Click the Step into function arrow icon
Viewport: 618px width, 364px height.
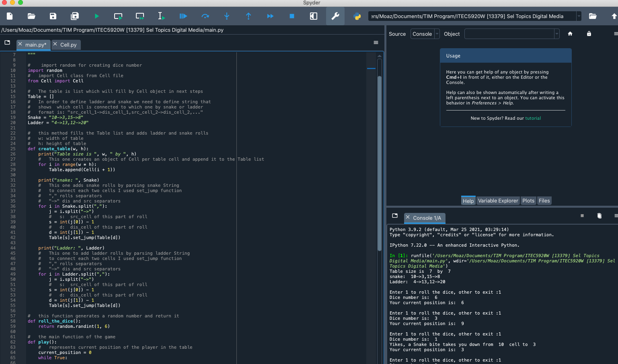(227, 16)
